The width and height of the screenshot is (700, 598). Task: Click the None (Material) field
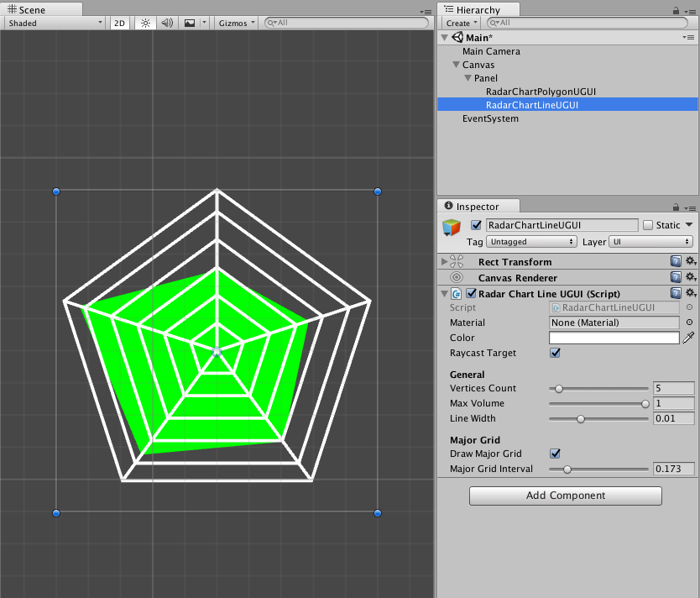pyautogui.click(x=614, y=323)
